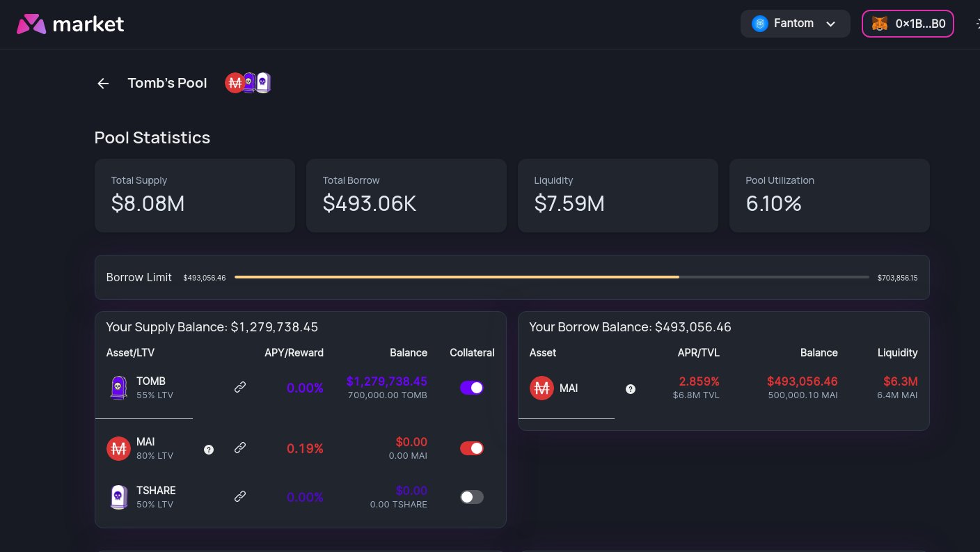
Task: Click the 500,000.10 MAI amount
Action: [x=802, y=395]
